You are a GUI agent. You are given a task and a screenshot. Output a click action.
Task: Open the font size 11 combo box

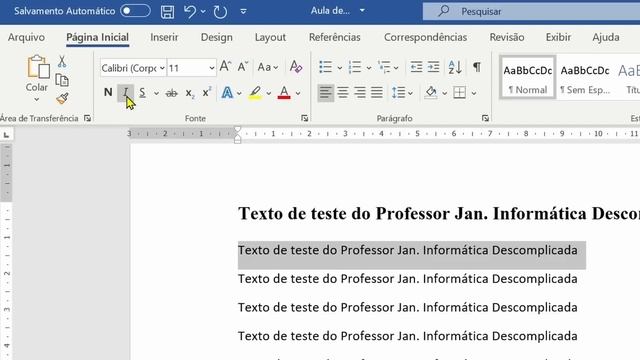pos(191,68)
